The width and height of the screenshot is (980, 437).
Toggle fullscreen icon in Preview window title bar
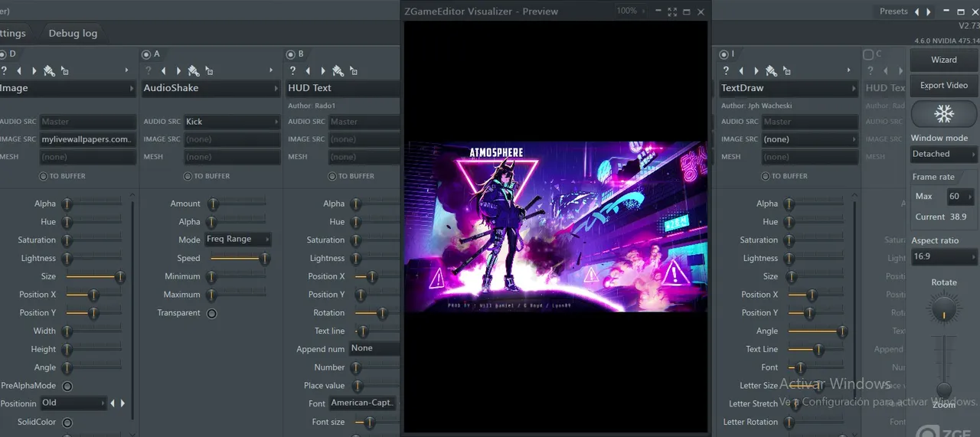coord(672,11)
